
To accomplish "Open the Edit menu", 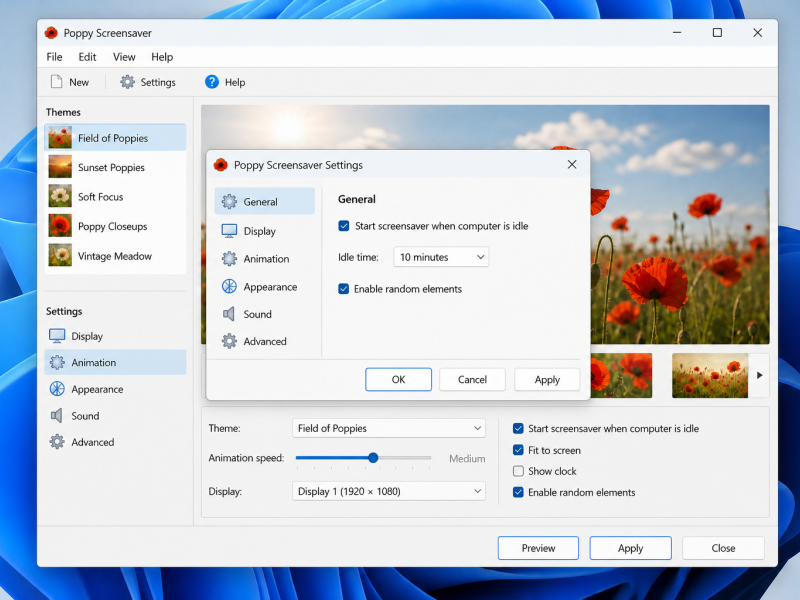I will coord(87,57).
